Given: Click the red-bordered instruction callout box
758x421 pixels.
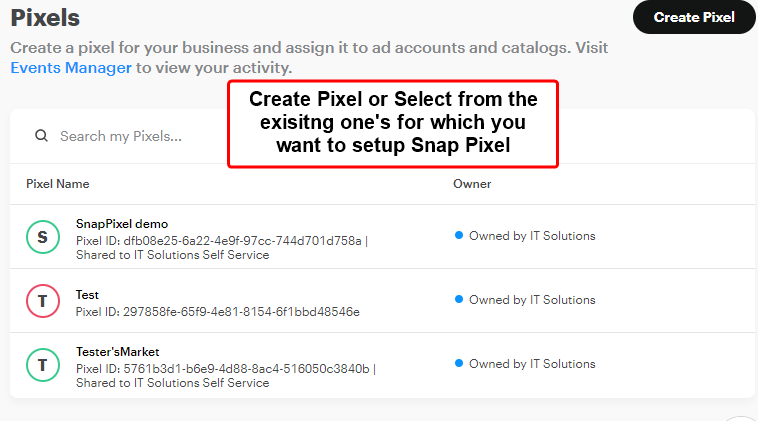Looking at the screenshot, I should pos(393,124).
